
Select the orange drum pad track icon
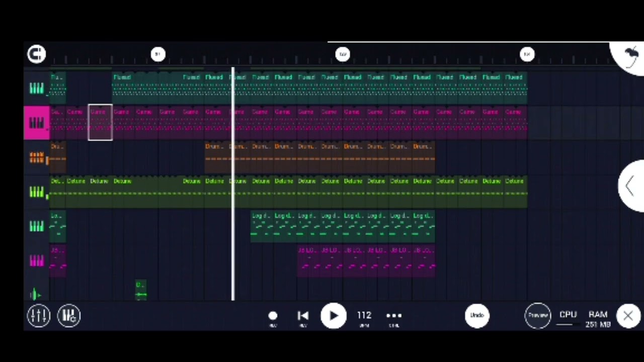(36, 157)
